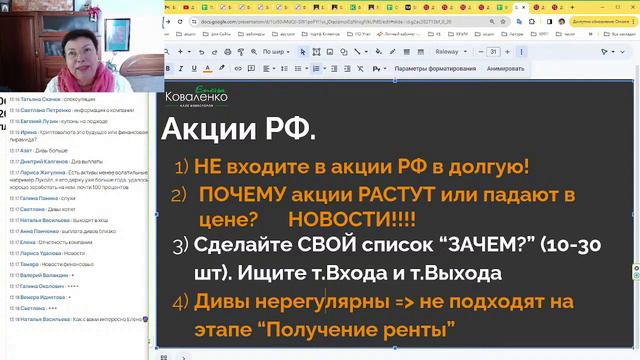Open the text color picker (A)
This screenshot has height=360, width=640.
pyautogui.click(x=208, y=69)
